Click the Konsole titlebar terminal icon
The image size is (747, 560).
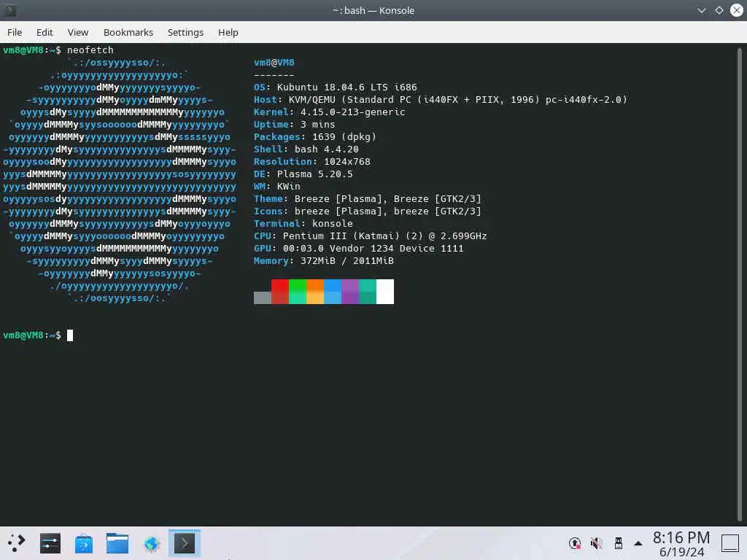click(x=10, y=10)
